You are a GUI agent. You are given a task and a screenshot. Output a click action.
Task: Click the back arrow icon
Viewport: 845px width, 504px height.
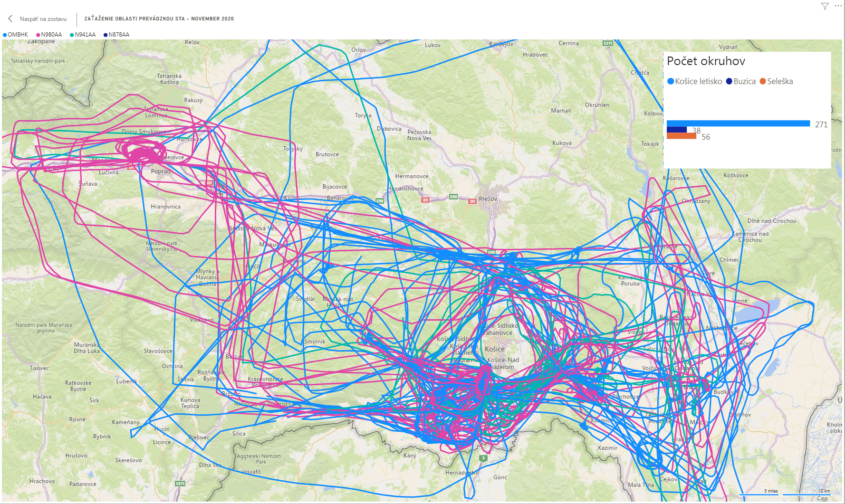[x=10, y=19]
